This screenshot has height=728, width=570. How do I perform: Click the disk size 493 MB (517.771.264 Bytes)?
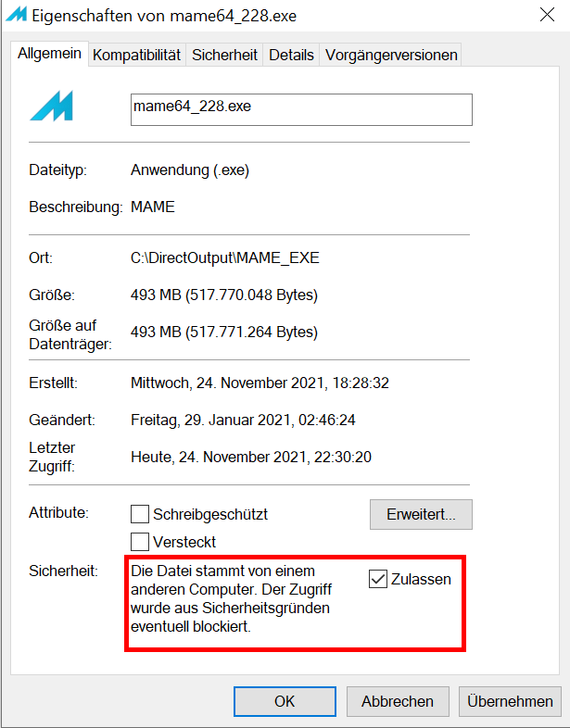[x=224, y=332]
